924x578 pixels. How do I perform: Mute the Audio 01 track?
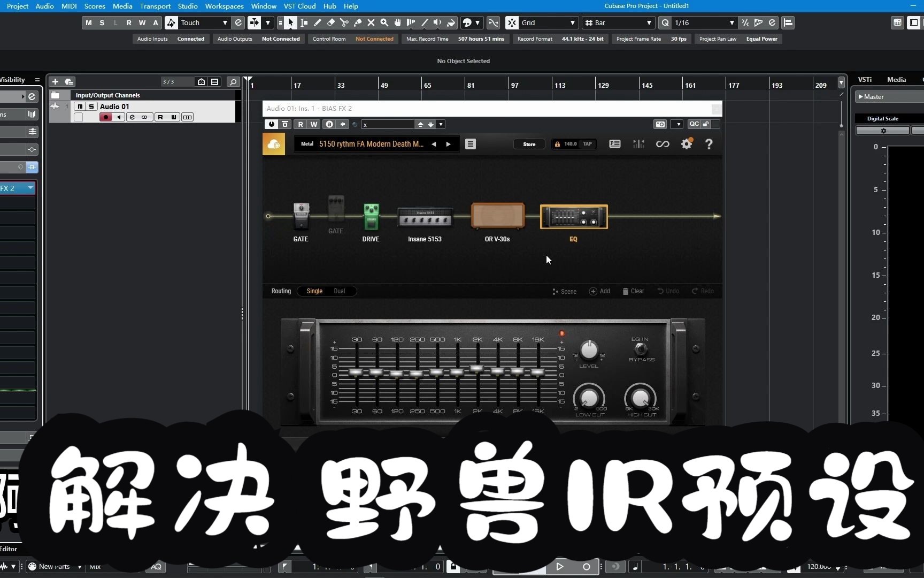pyautogui.click(x=80, y=107)
